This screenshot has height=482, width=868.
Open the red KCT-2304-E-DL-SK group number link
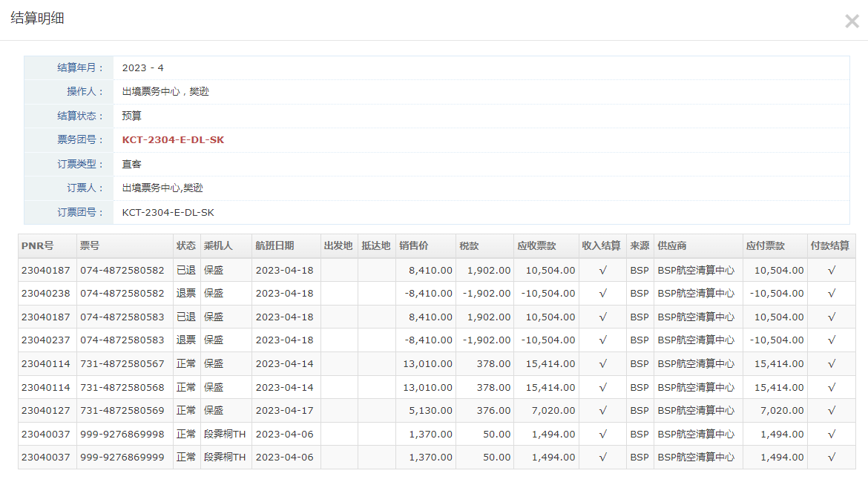pos(173,140)
